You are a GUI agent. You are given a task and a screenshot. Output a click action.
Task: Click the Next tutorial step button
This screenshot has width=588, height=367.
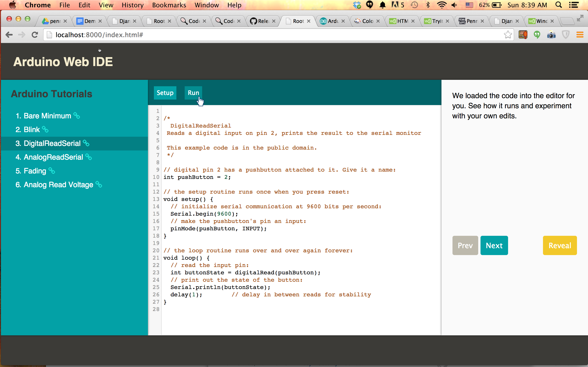point(494,245)
